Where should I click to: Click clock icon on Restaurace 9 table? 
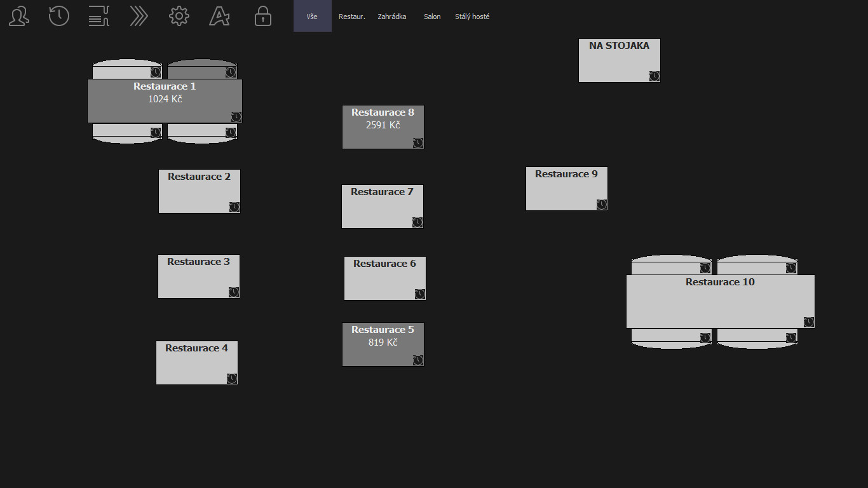(601, 204)
